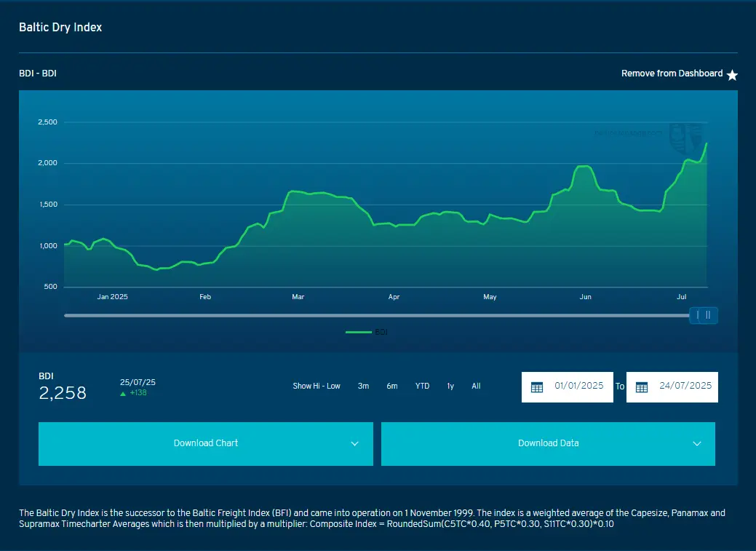
Task: Open the calendar icon for the start date
Action: click(537, 387)
